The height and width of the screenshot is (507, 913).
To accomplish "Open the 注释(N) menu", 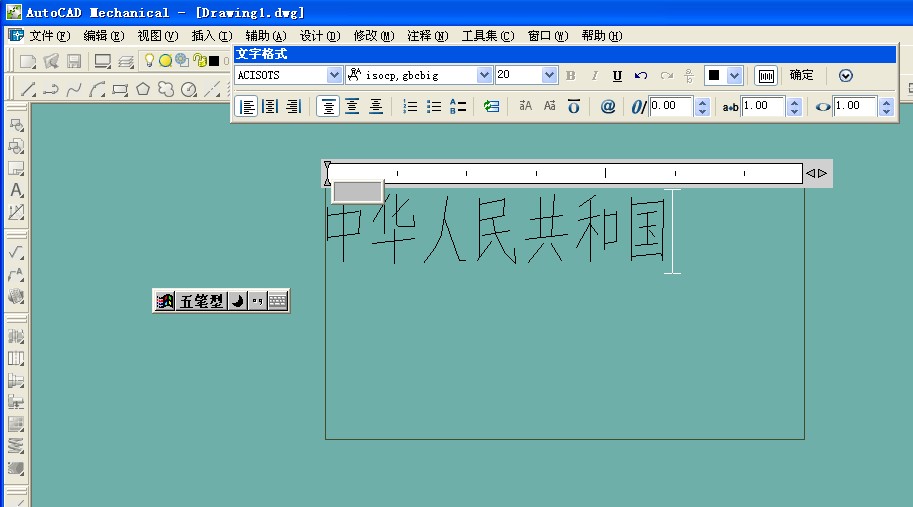I will point(428,36).
